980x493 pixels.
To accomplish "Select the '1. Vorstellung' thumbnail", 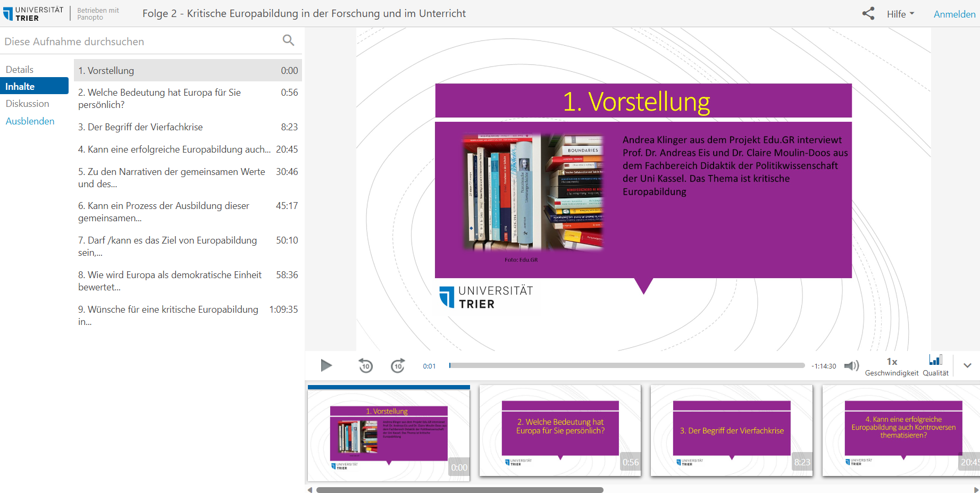I will [x=389, y=433].
